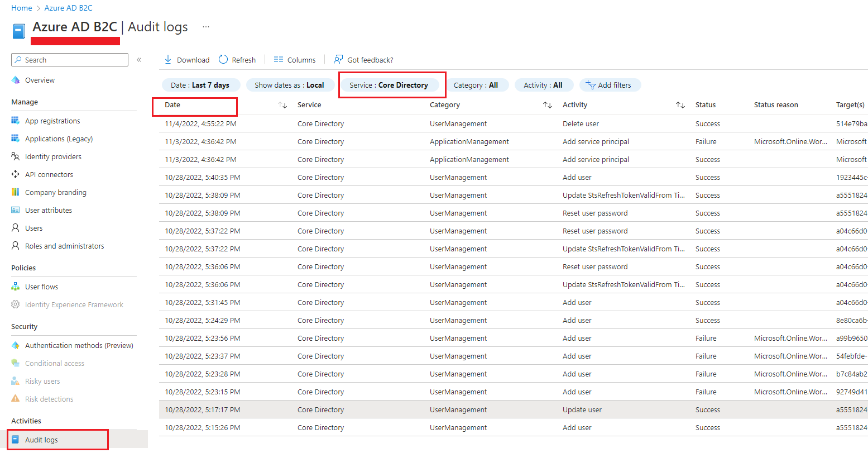Click the Got feedback person icon
The width and height of the screenshot is (868, 467).
click(x=338, y=59)
